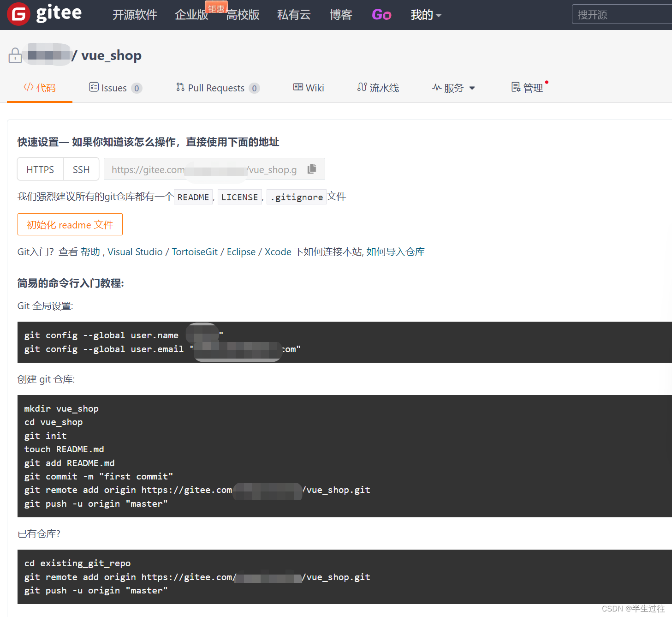Click the vue_shop repository name

click(x=111, y=55)
